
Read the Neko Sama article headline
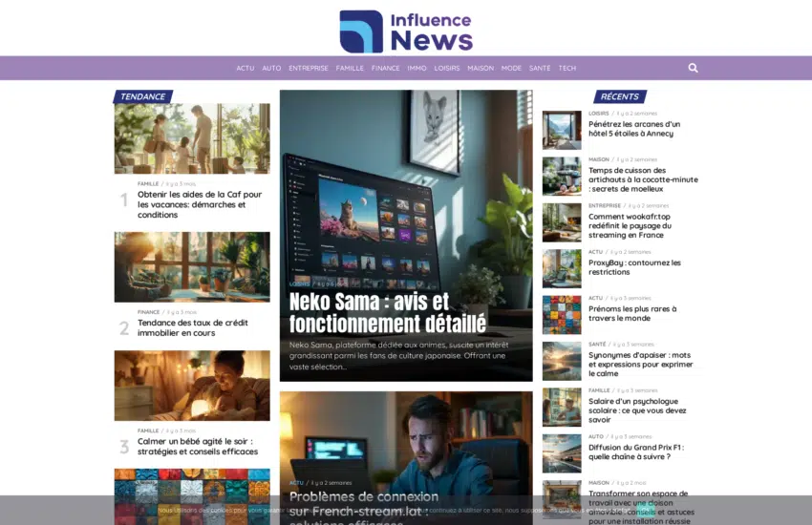tap(387, 312)
